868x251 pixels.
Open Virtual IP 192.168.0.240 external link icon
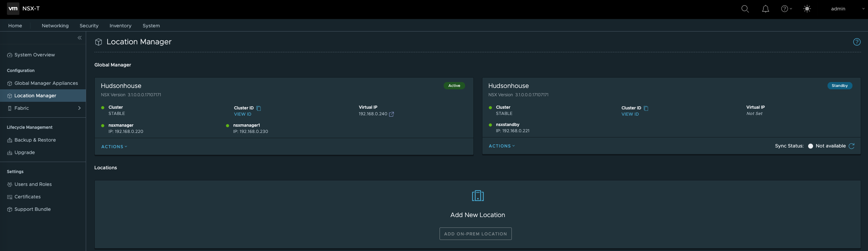(391, 114)
